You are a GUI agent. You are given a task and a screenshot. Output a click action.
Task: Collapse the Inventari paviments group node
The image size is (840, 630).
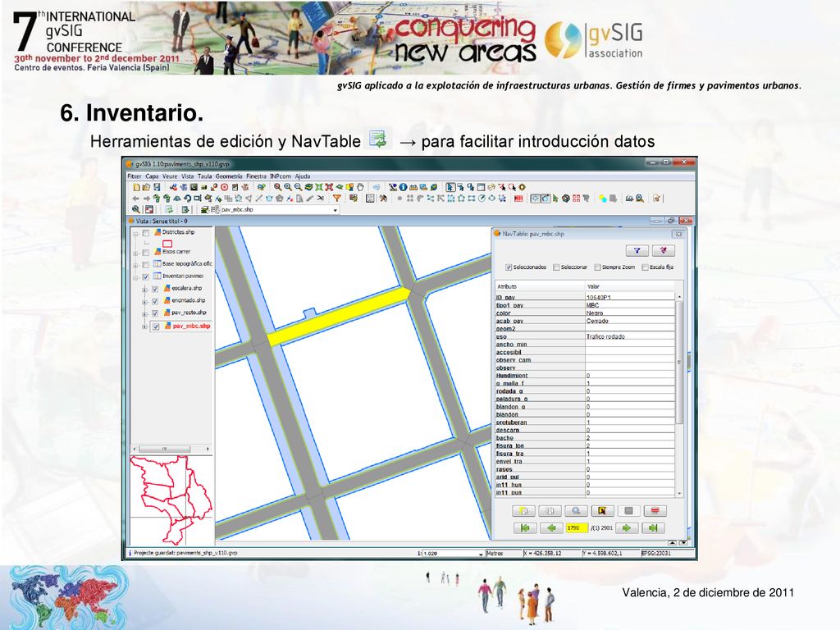tap(136, 277)
